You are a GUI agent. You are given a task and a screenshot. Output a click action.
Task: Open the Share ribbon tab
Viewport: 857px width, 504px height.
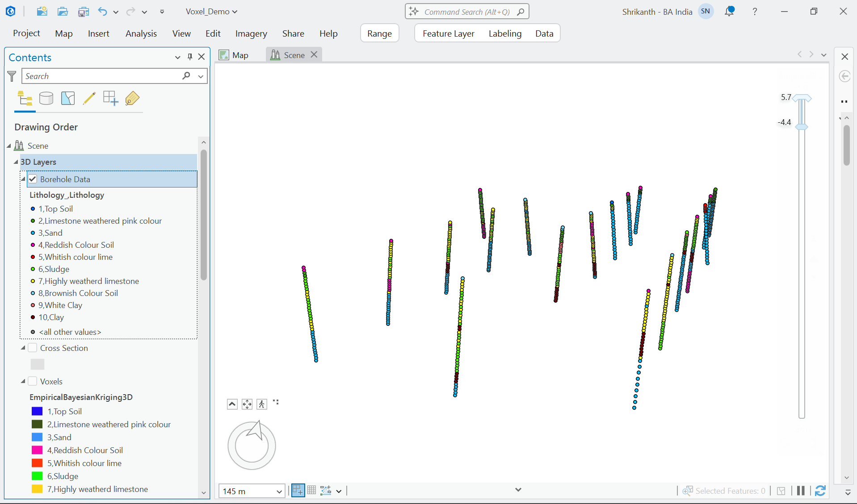[293, 33]
